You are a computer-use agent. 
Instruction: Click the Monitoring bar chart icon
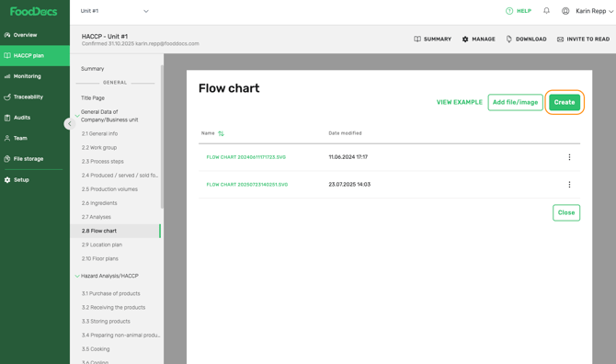[7, 76]
